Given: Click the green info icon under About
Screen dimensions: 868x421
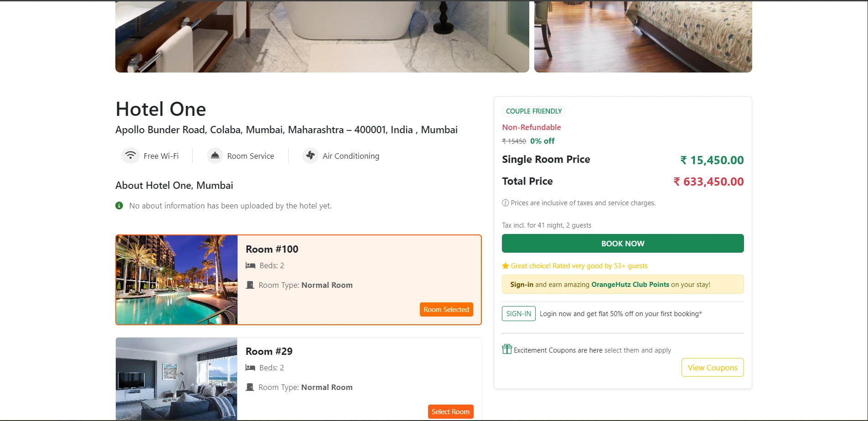Looking at the screenshot, I should pos(119,206).
